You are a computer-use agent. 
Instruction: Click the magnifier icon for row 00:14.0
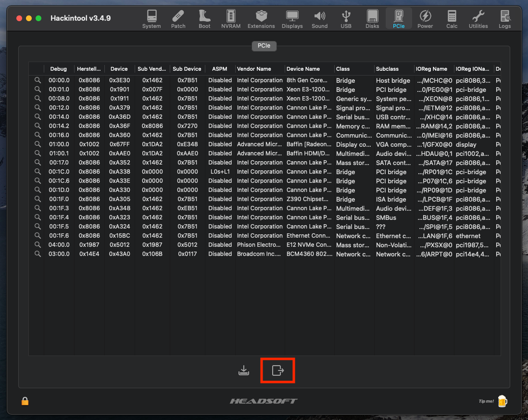[x=38, y=116]
